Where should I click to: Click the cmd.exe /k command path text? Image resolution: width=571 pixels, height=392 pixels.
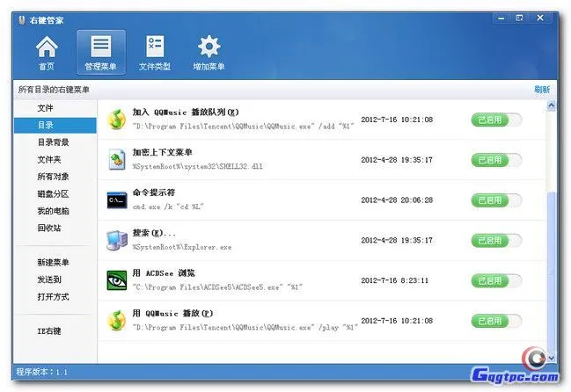pyautogui.click(x=168, y=207)
